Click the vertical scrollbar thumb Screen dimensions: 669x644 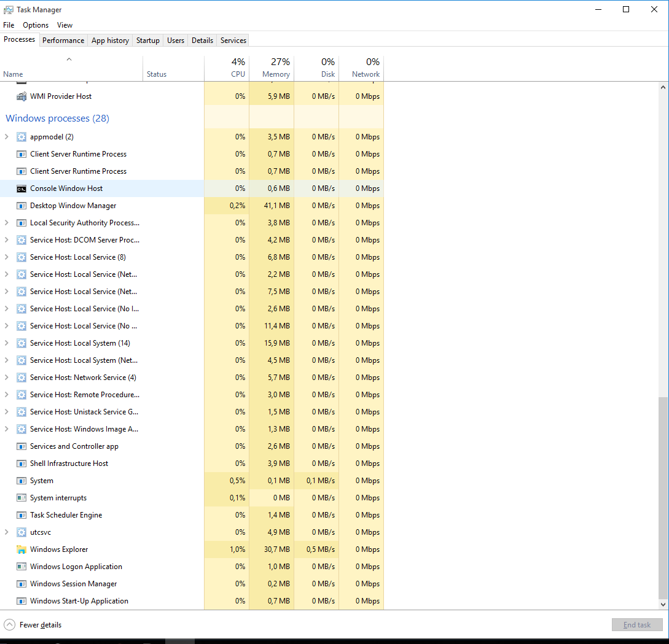click(663, 497)
